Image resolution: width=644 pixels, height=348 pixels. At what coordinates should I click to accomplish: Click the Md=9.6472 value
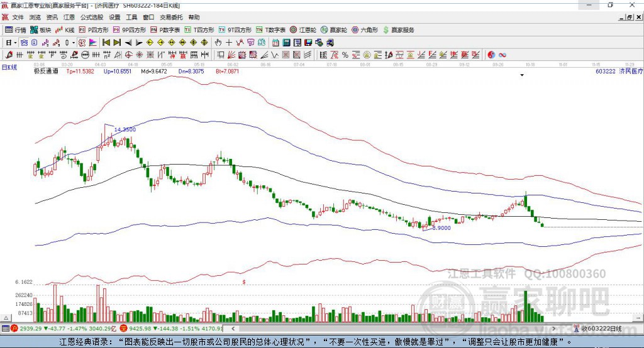click(x=154, y=71)
